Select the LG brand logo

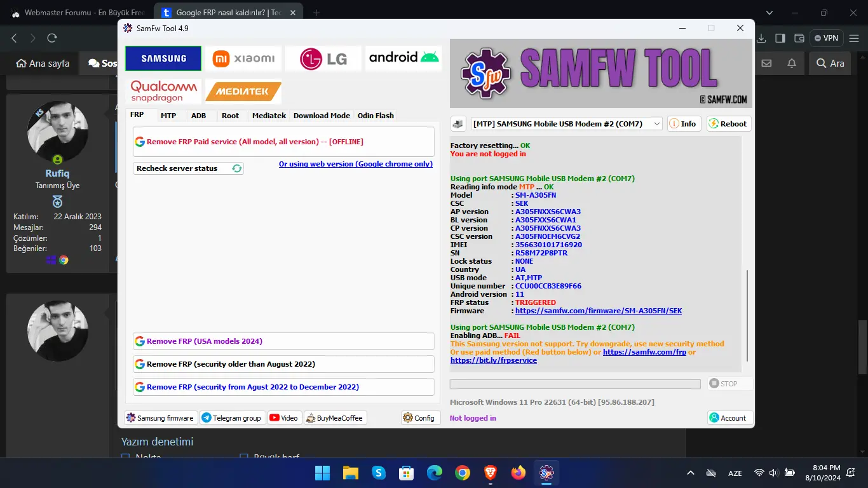(x=323, y=58)
